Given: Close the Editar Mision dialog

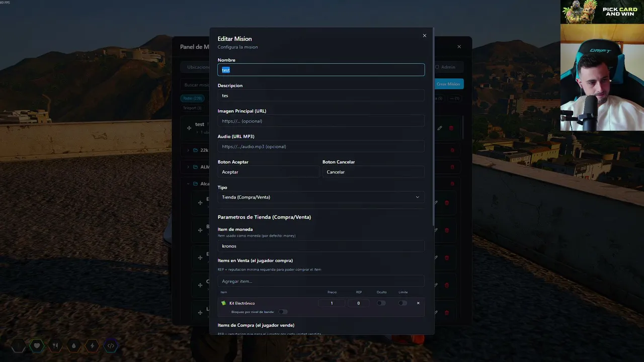Looking at the screenshot, I should pos(424,36).
